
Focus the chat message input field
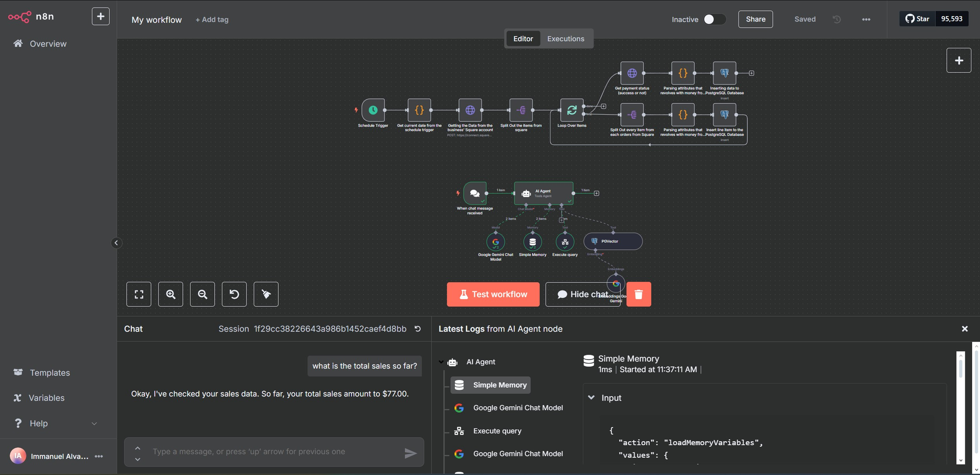pyautogui.click(x=274, y=451)
